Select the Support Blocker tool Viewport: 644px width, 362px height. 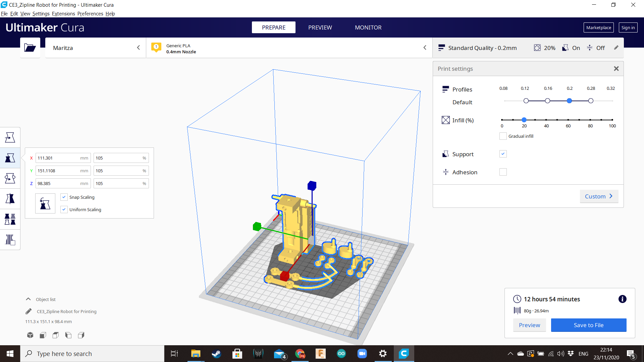(x=10, y=240)
